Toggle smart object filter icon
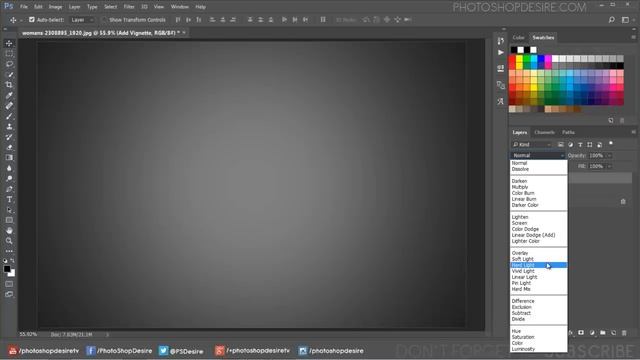The image size is (640, 360). tap(600, 144)
